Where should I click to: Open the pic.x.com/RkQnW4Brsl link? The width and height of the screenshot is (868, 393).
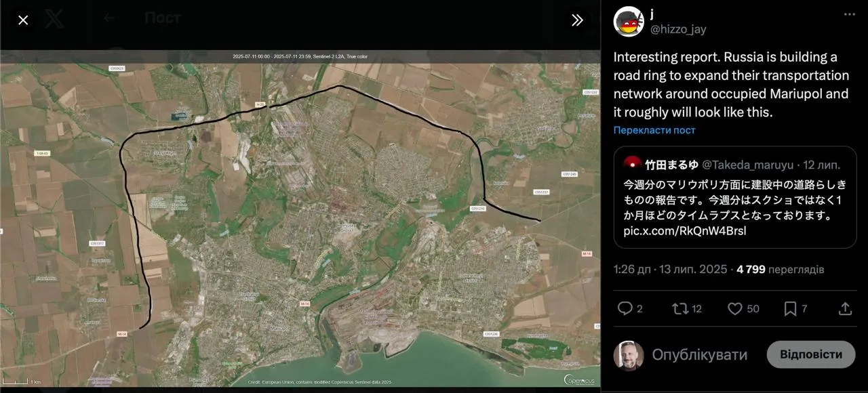685,231
